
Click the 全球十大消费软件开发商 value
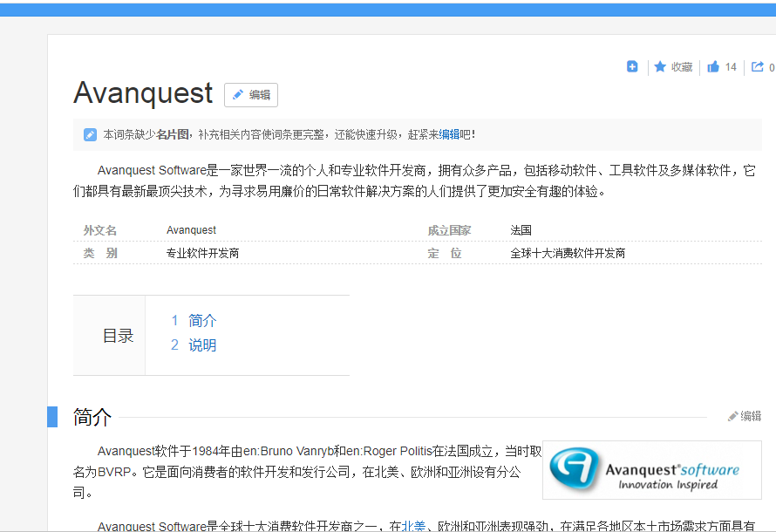coord(568,254)
